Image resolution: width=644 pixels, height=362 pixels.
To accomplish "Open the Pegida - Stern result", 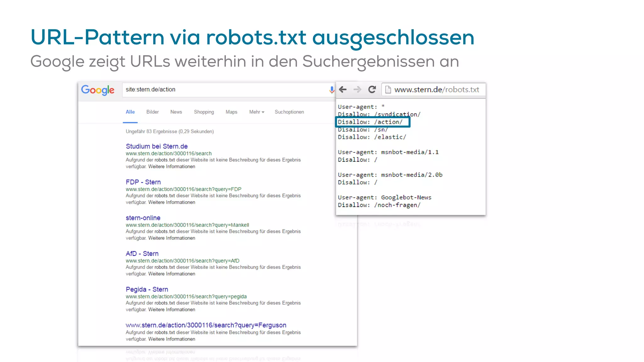I will [x=147, y=289].
